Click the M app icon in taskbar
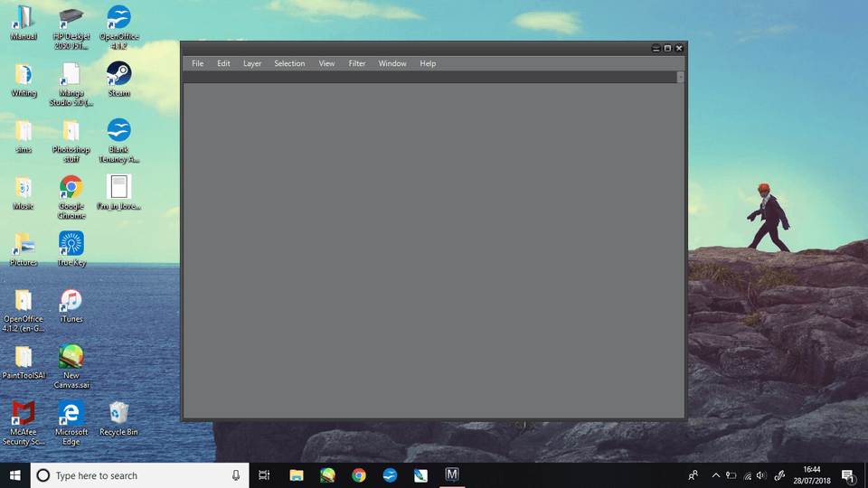The image size is (868, 488). [452, 474]
